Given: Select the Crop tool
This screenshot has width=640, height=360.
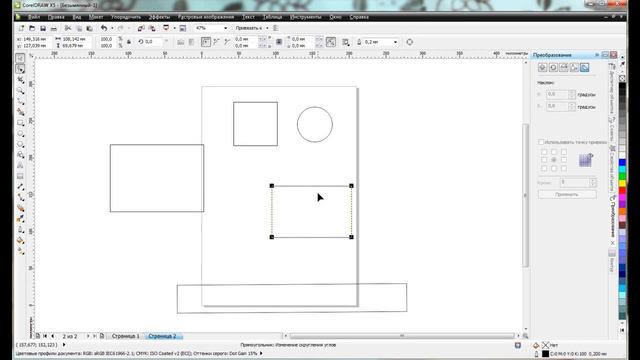Looking at the screenshot, I should 20,80.
